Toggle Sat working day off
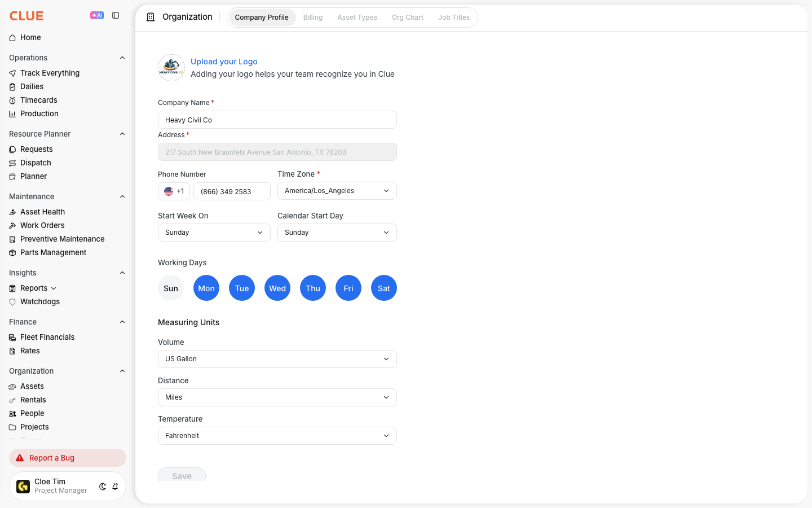812x508 pixels. 384,288
